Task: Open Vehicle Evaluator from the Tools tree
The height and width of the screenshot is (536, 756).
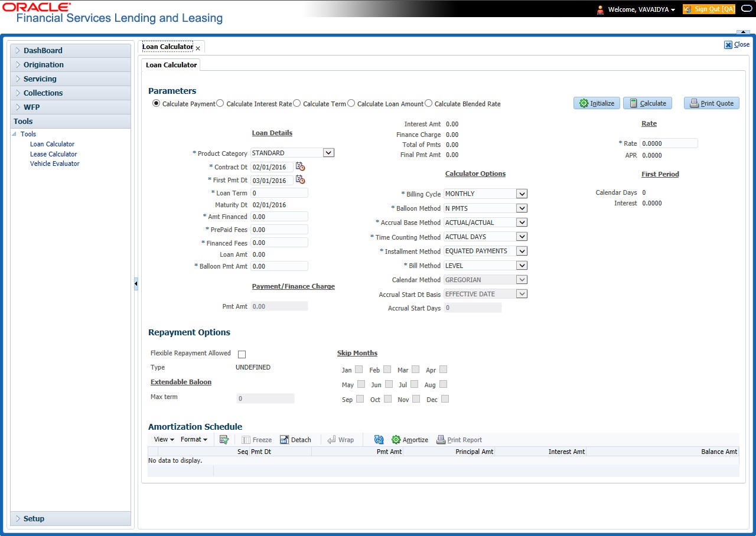Action: point(54,164)
